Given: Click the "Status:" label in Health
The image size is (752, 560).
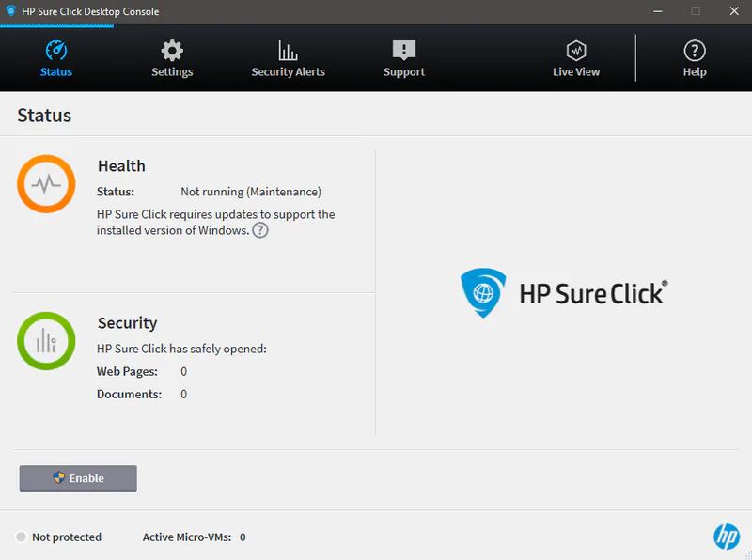Looking at the screenshot, I should [116, 192].
